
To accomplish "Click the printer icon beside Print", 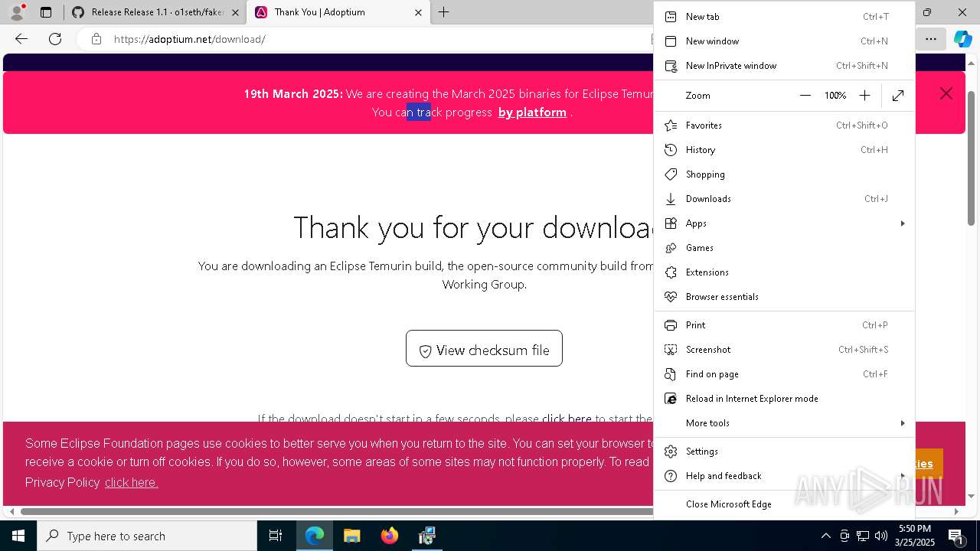I will tap(671, 325).
